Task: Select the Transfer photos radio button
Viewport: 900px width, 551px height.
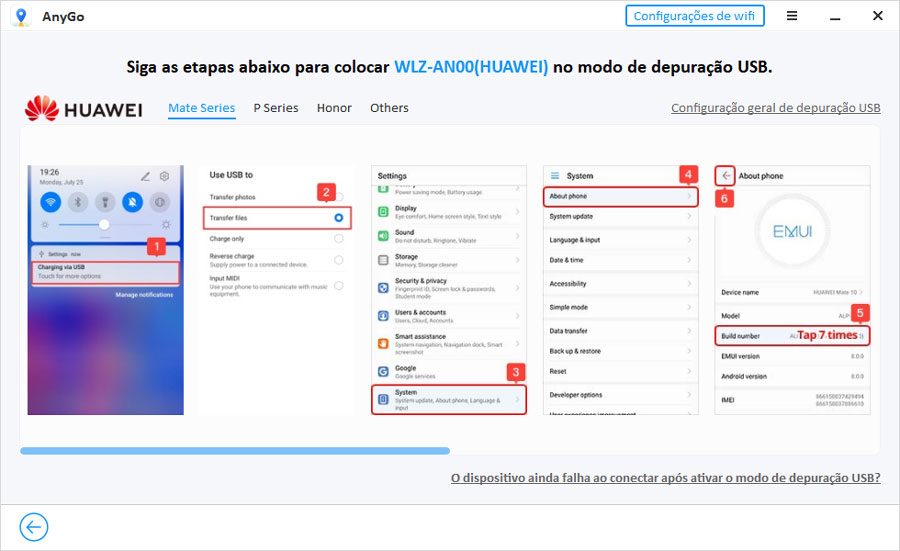Action: 339,197
